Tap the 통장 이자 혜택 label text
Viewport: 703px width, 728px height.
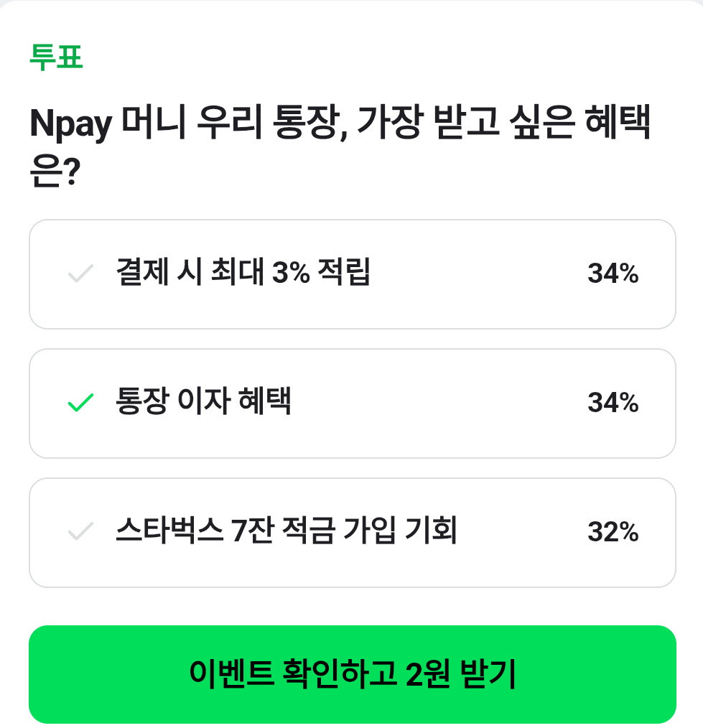(x=203, y=403)
